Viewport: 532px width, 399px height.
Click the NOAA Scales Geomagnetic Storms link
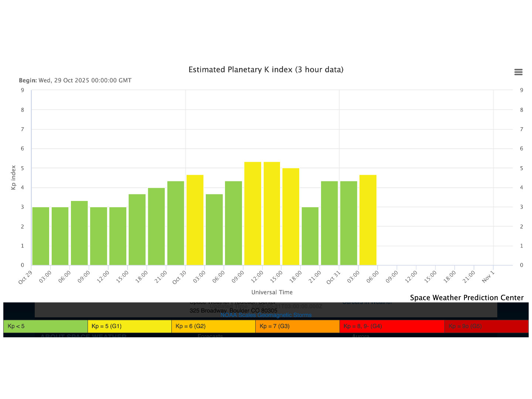[x=266, y=315]
